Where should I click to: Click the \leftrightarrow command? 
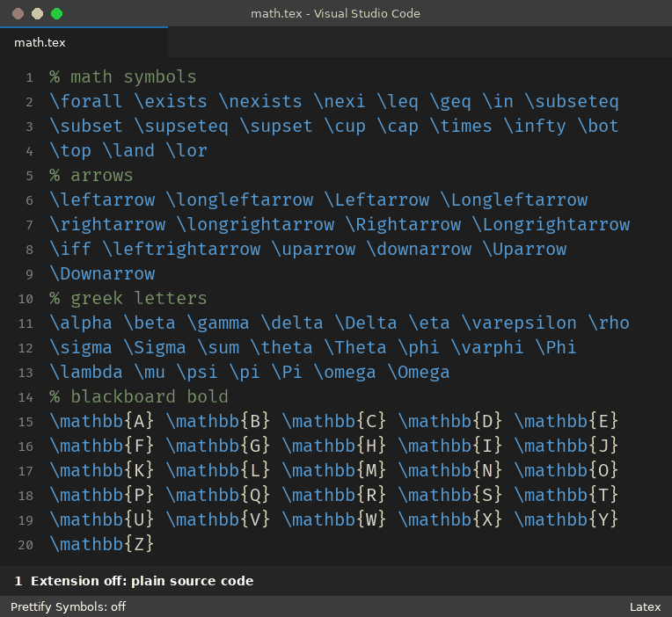[181, 250]
